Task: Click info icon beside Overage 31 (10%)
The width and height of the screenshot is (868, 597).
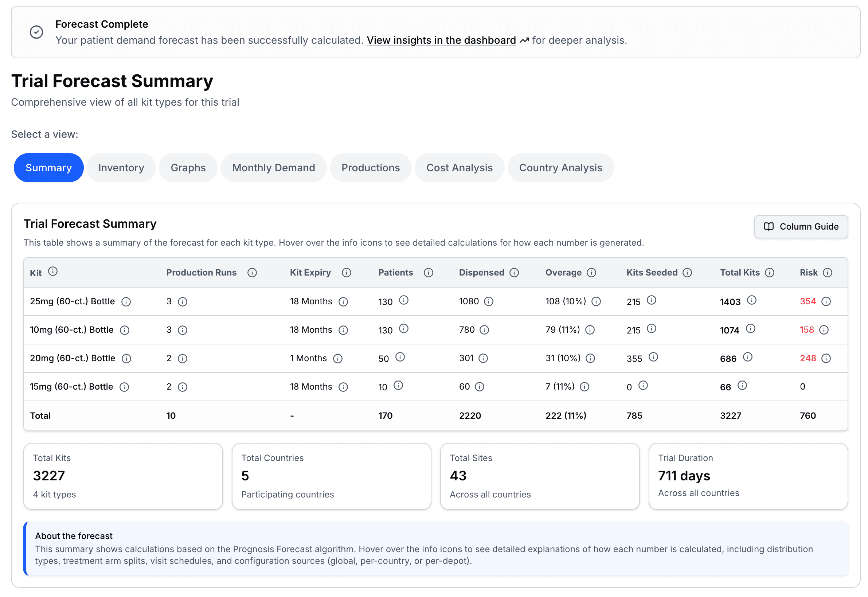Action: [x=590, y=358]
